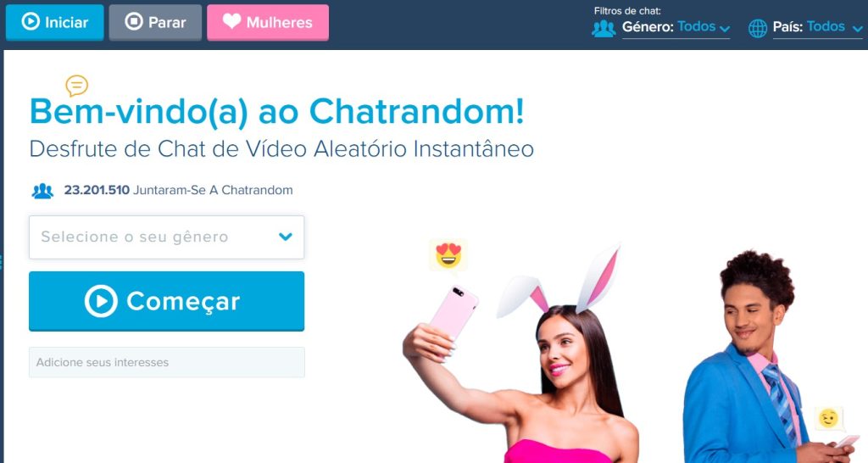Image resolution: width=868 pixels, height=463 pixels.
Task: Click the orange chat bubble logo icon
Action: [x=76, y=86]
